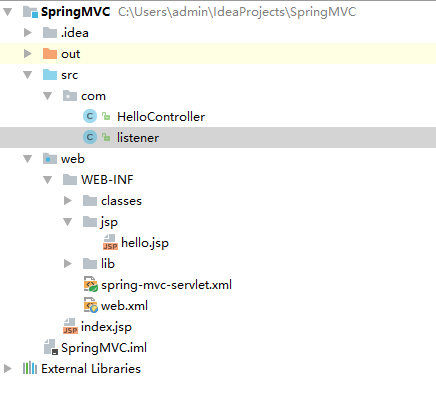Expand the classes folder arrow
This screenshot has width=436, height=394.
tap(68, 201)
